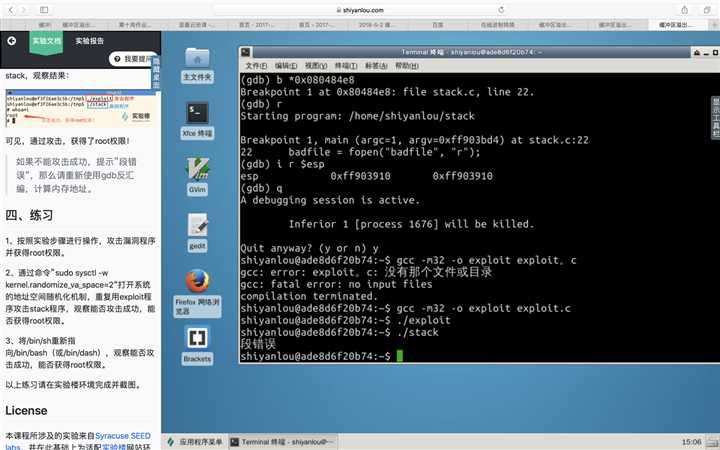
Task: Toggle the Safari sidebar icon
Action: coord(44,10)
